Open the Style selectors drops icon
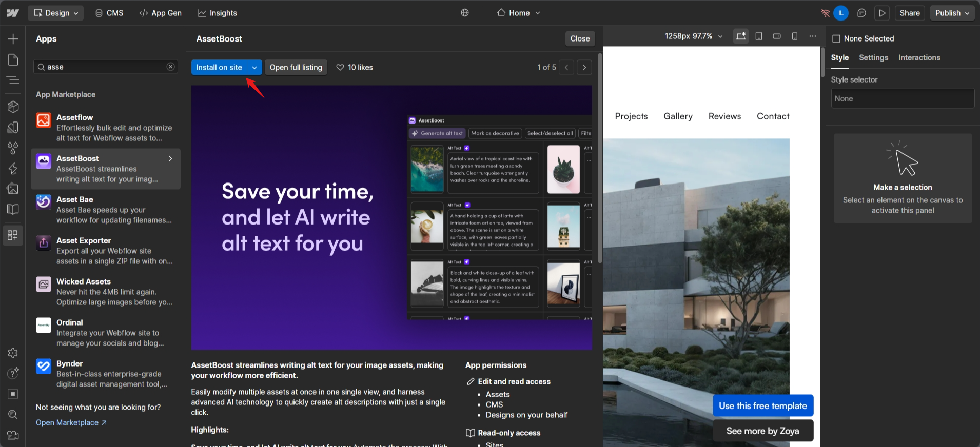Screen dimensions: 980x447 click(13, 148)
